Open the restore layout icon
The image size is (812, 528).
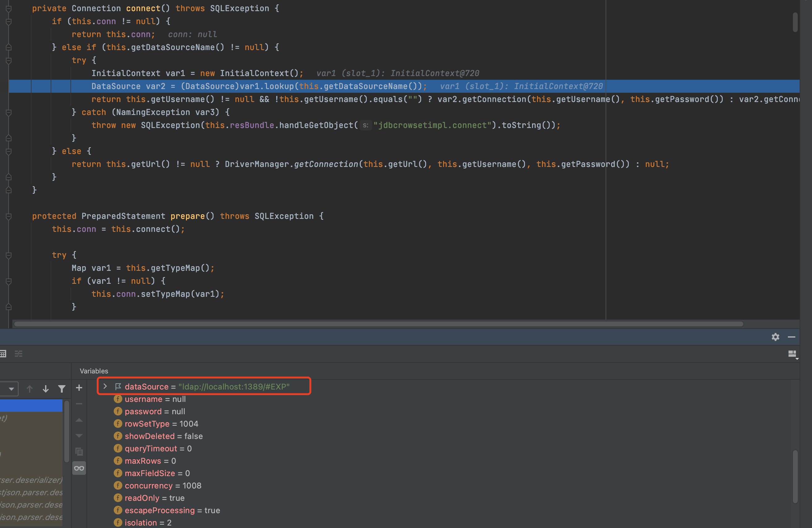click(x=793, y=354)
